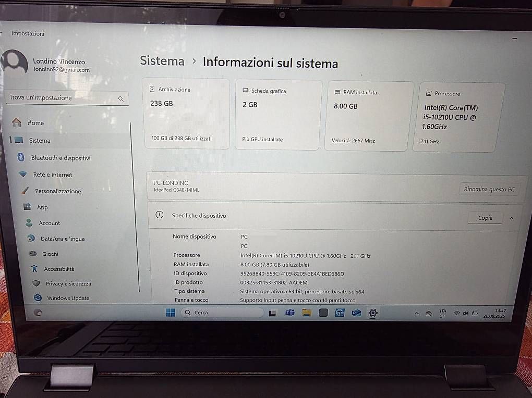
Task: Click the ID dispositivo value text
Action: coord(292,273)
